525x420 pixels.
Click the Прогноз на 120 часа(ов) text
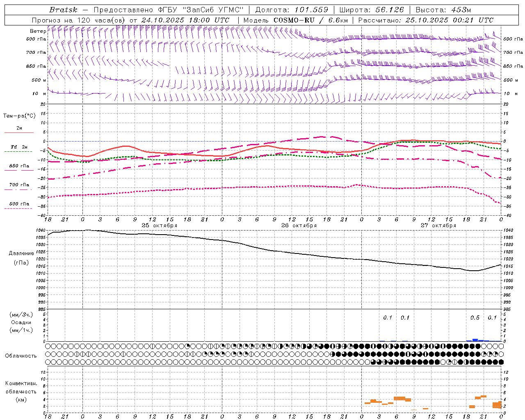coord(79,20)
